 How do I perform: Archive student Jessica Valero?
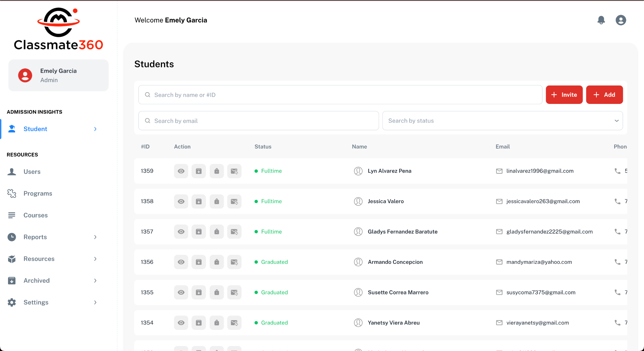pos(199,201)
